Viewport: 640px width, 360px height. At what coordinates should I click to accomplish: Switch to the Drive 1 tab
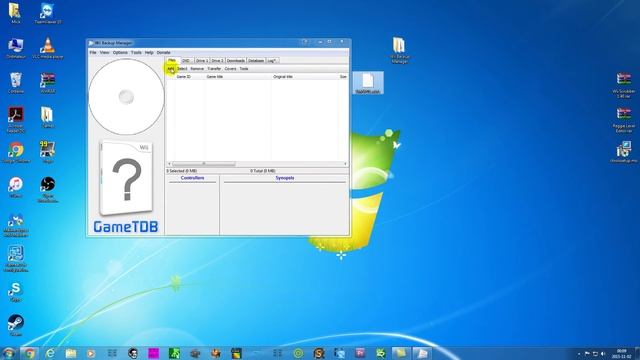202,60
